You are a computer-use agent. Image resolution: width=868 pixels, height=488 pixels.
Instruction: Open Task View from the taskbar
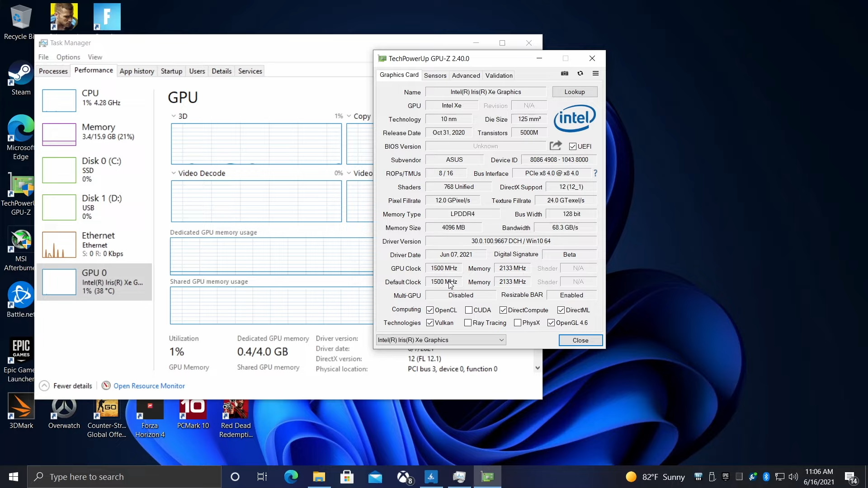[x=262, y=477]
